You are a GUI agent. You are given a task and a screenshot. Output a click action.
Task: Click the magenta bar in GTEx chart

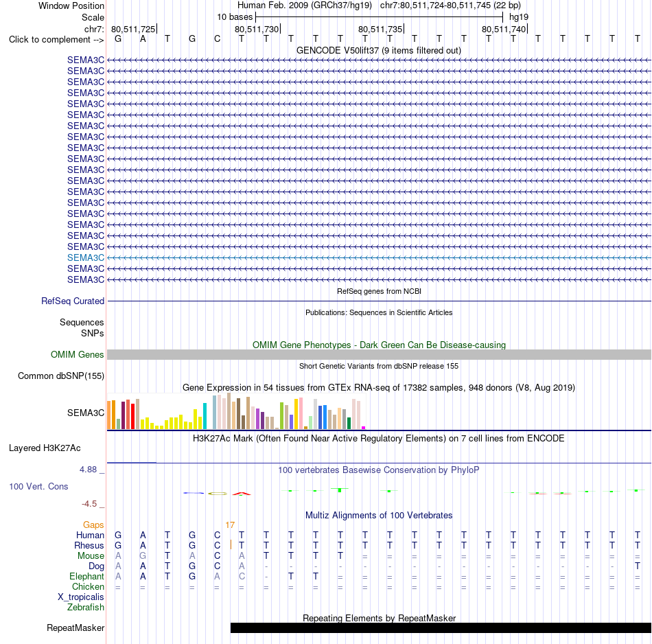pyautogui.click(x=364, y=428)
